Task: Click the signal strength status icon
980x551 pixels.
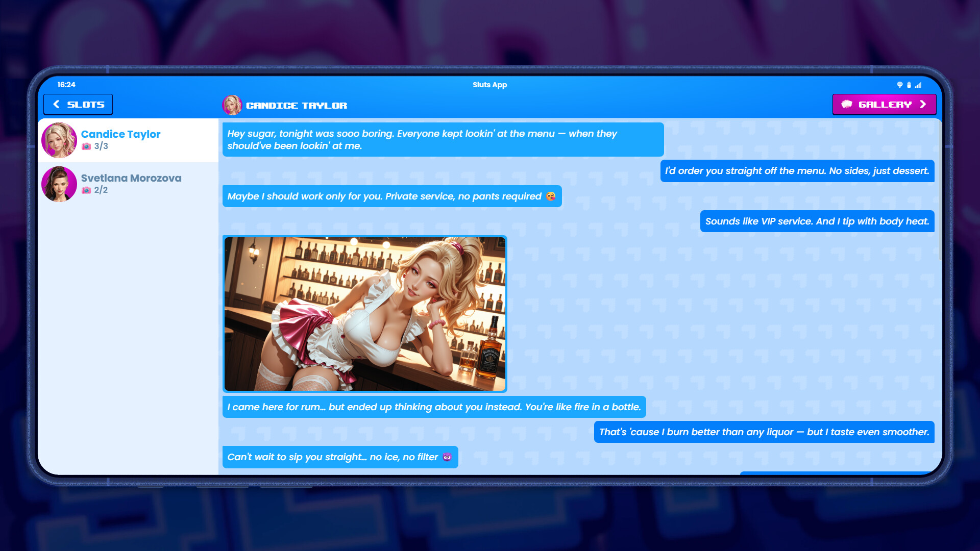Action: [918, 85]
